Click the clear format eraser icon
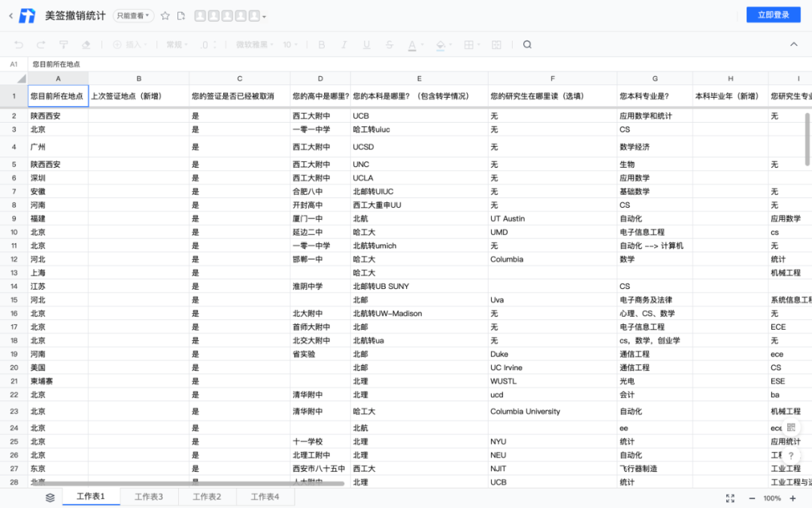This screenshot has width=812, height=508. tap(86, 44)
